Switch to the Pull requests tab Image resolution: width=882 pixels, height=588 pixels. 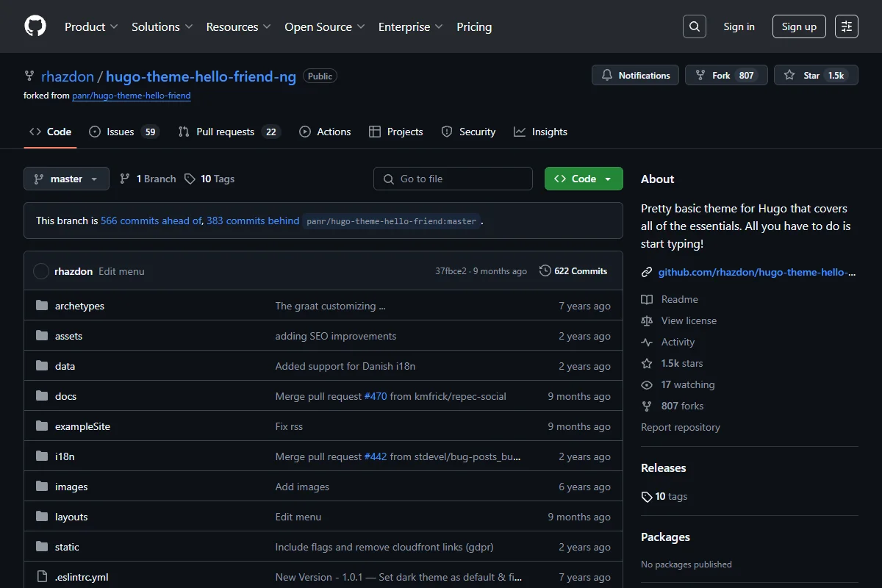(229, 132)
